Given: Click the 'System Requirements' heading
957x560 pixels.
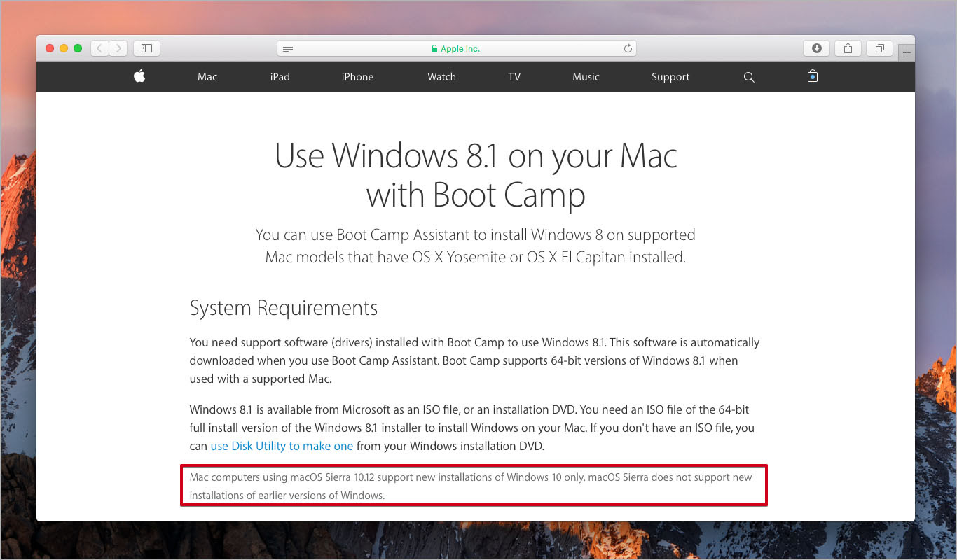Looking at the screenshot, I should pyautogui.click(x=283, y=308).
